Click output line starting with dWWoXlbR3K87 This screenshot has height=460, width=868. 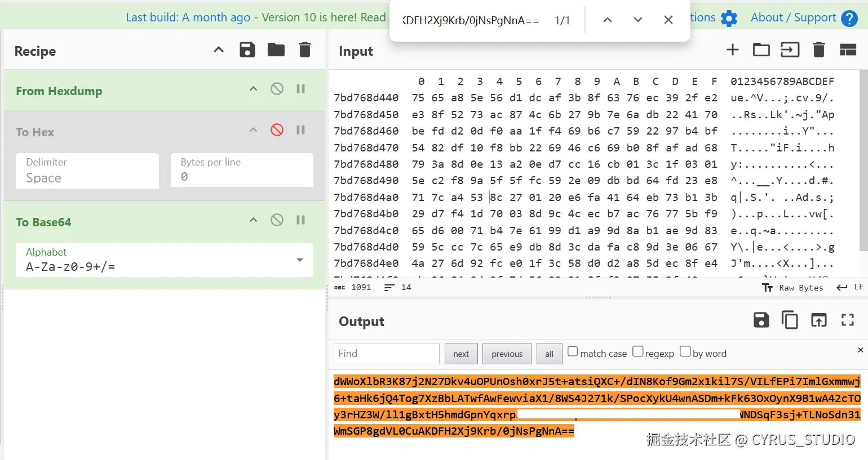click(x=597, y=382)
